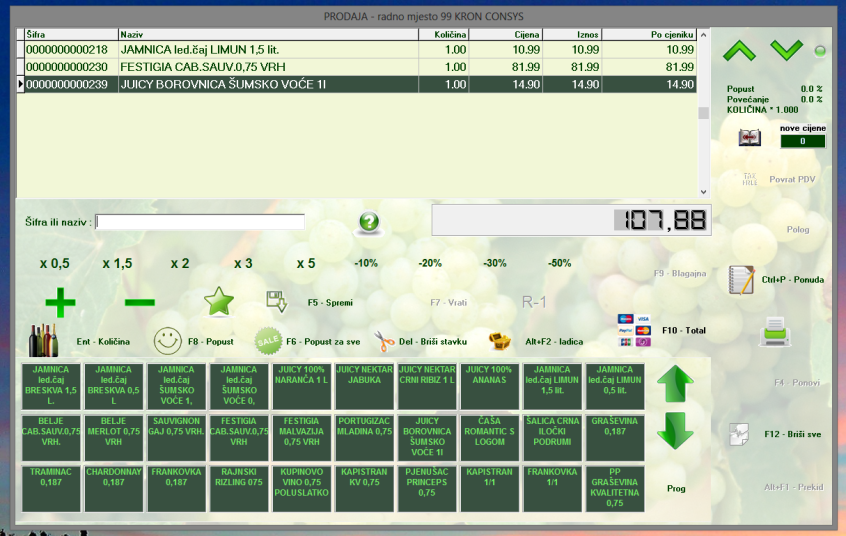Click the smiley face discount icon
The height and width of the screenshot is (536, 846).
point(167,341)
